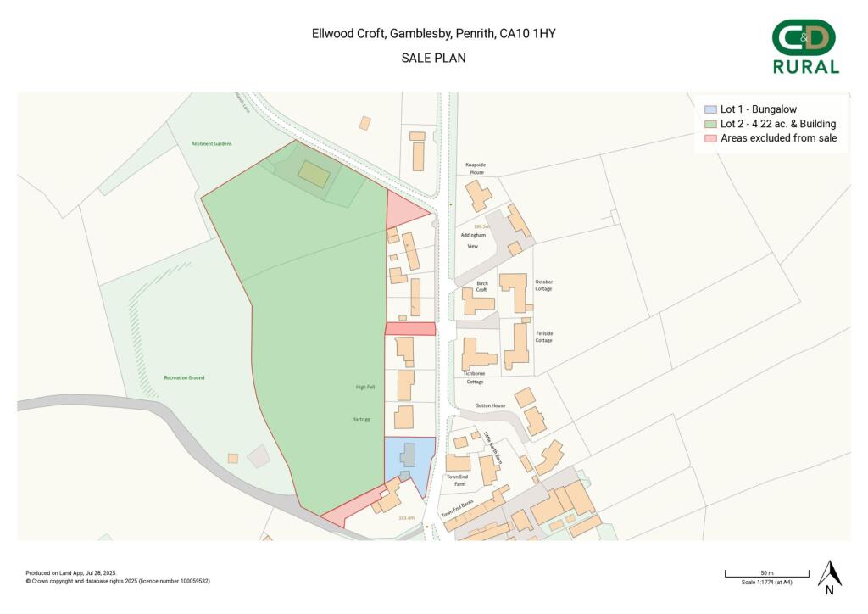Image resolution: width=868 pixels, height=614 pixels.
Task: Click the large green Lot 2 field
Action: pyautogui.click(x=314, y=339)
